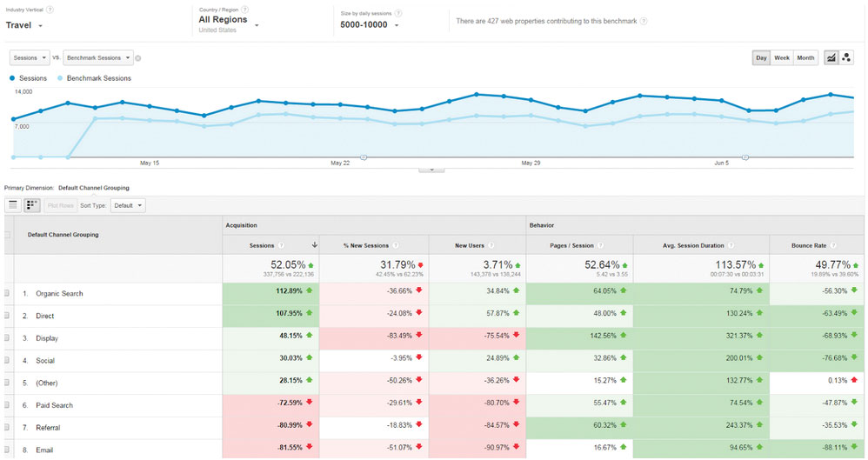Select the plain data table view icon
Screen dimensions: 868x460
click(13, 205)
